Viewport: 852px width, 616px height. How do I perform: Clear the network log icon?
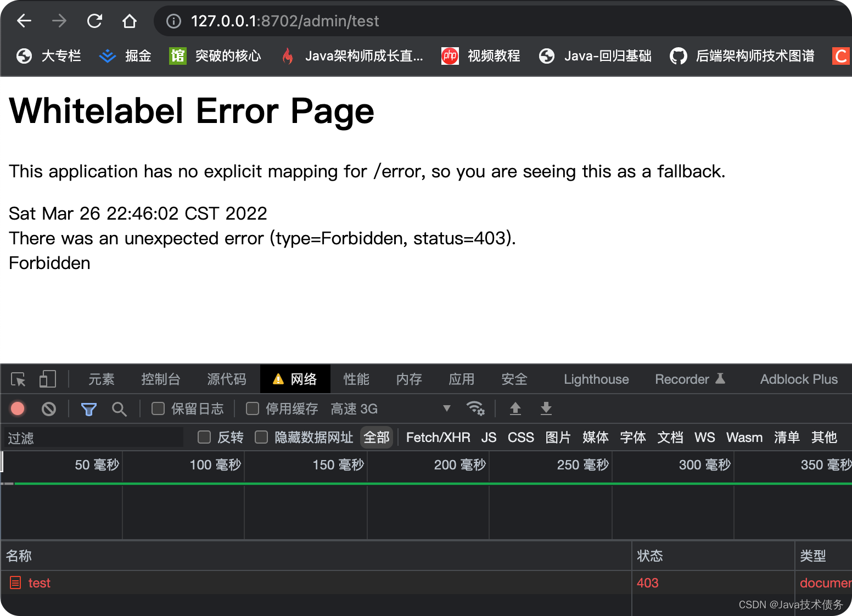[49, 408]
